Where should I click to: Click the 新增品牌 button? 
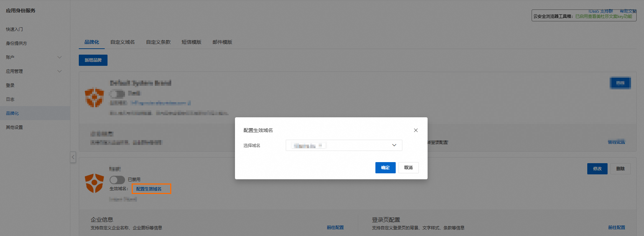[x=93, y=60]
